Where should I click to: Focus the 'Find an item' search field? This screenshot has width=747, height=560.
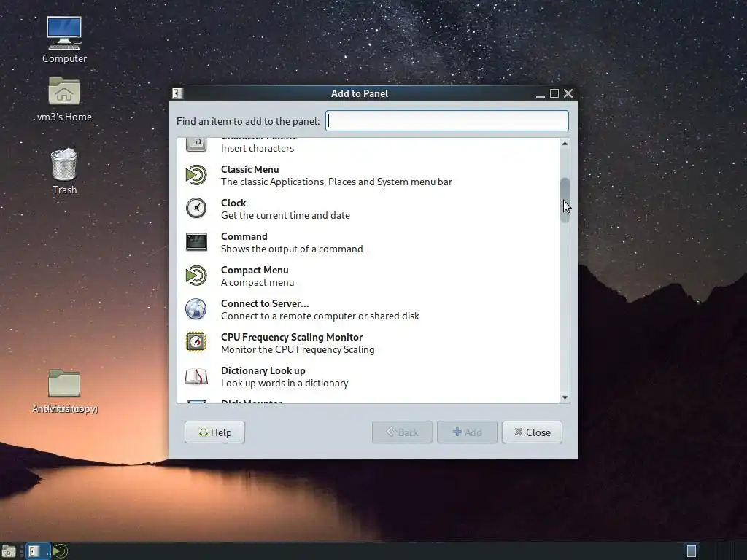tap(447, 121)
